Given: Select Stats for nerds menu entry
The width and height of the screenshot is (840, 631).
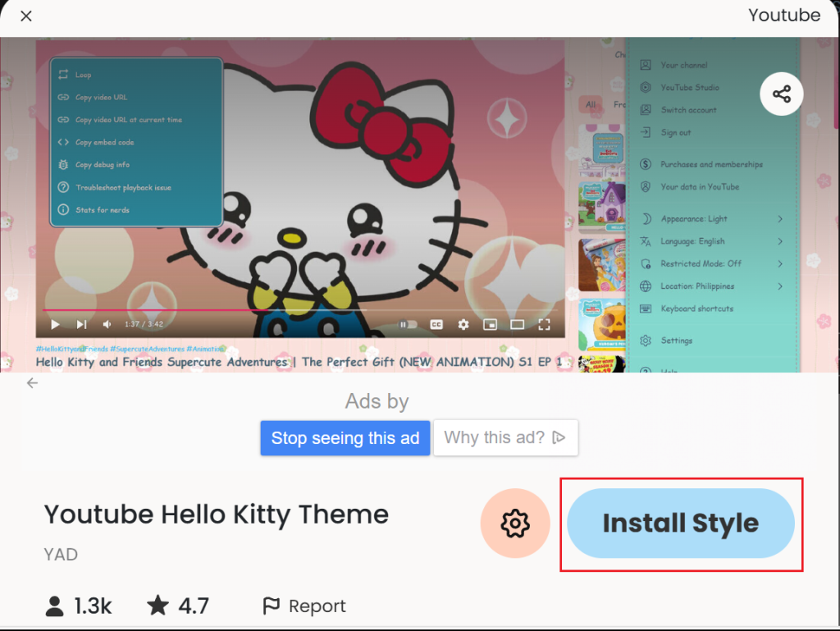Looking at the screenshot, I should click(x=102, y=210).
